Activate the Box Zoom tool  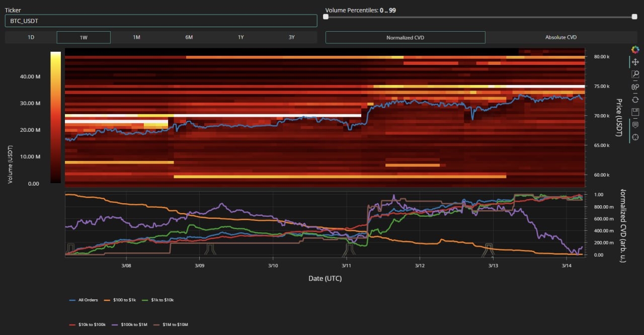pyautogui.click(x=635, y=74)
